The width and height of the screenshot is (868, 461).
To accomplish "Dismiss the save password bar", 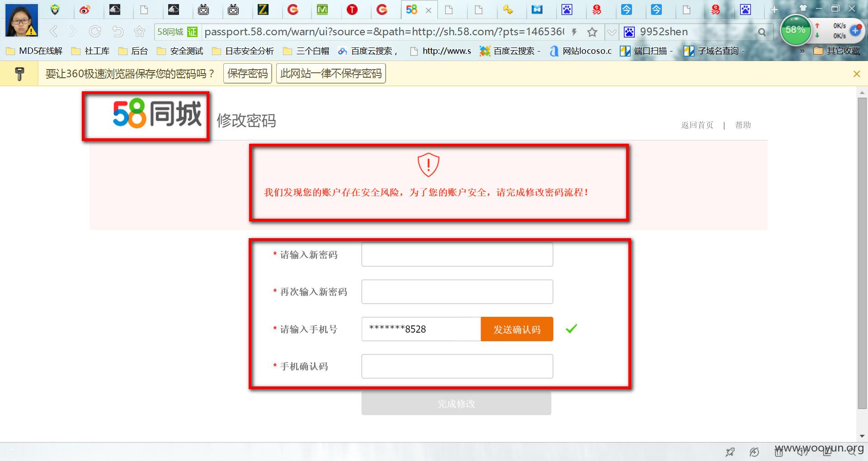I will (x=856, y=74).
